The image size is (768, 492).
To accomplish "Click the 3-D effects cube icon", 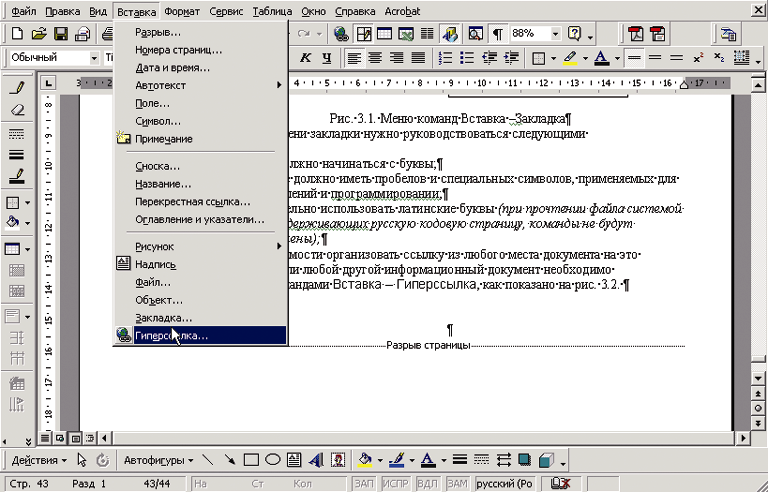I will (x=546, y=460).
